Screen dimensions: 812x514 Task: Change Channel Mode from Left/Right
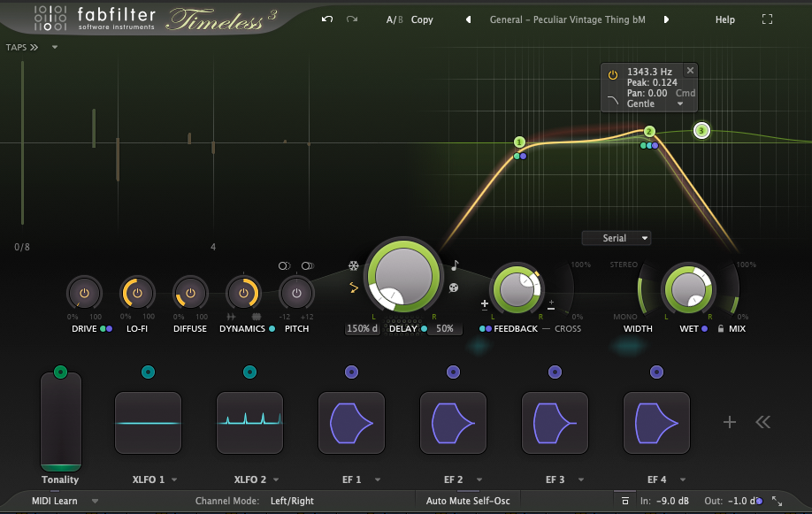pyautogui.click(x=292, y=501)
